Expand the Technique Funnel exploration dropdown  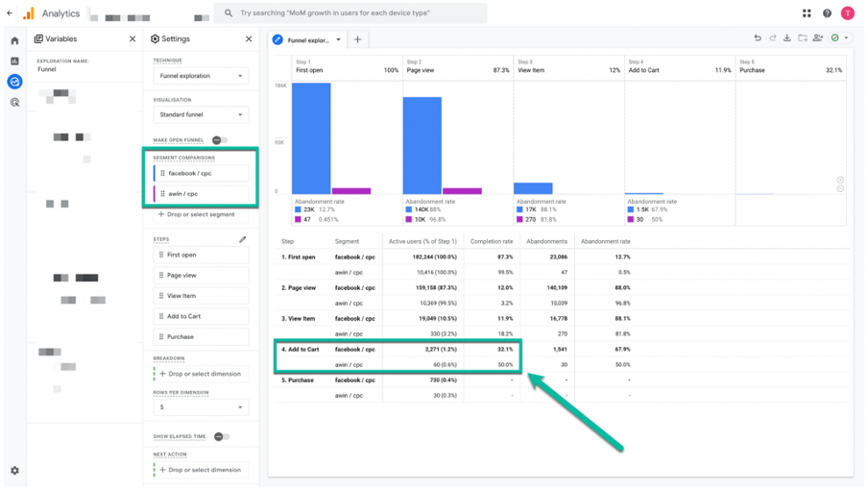201,76
